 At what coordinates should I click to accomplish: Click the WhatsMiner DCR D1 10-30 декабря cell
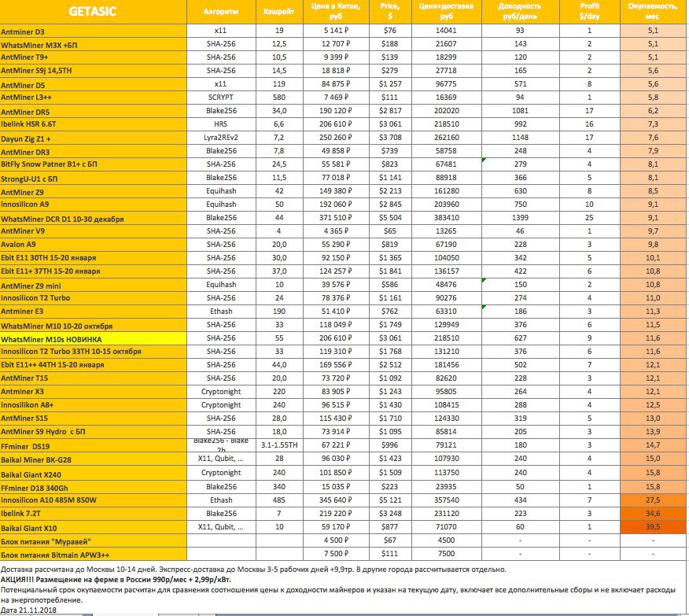click(x=93, y=219)
